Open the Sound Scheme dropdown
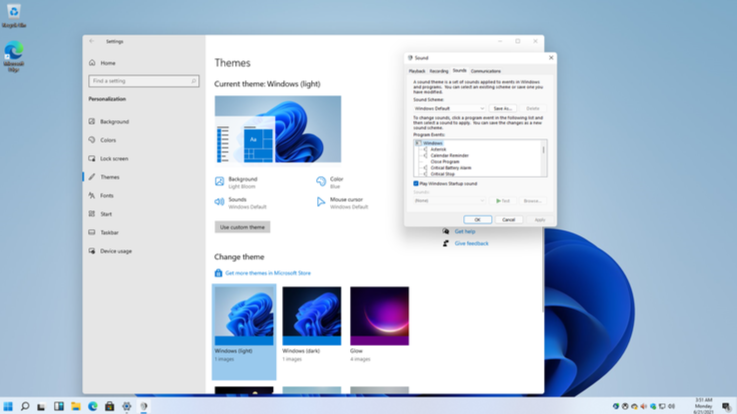This screenshot has width=737, height=414. click(449, 109)
